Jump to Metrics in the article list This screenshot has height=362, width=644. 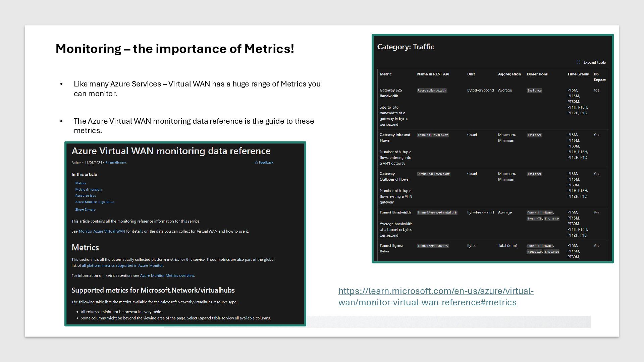[x=81, y=183]
